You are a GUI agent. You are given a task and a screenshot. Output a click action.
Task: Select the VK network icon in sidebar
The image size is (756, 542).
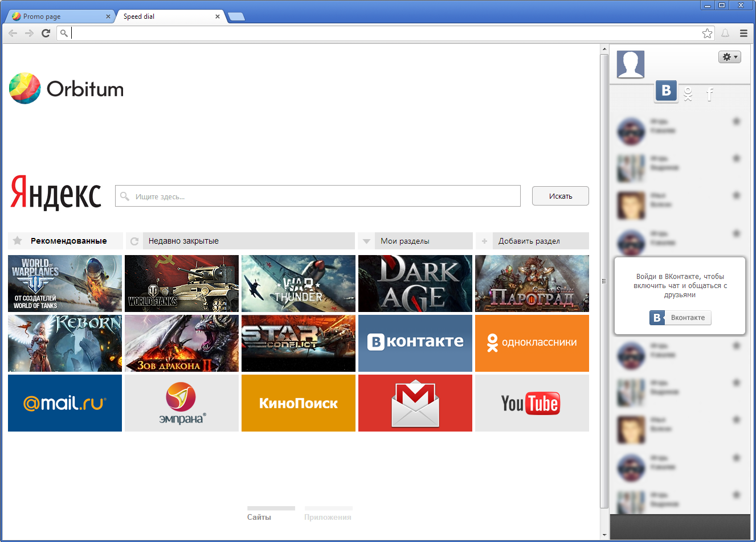tap(666, 91)
